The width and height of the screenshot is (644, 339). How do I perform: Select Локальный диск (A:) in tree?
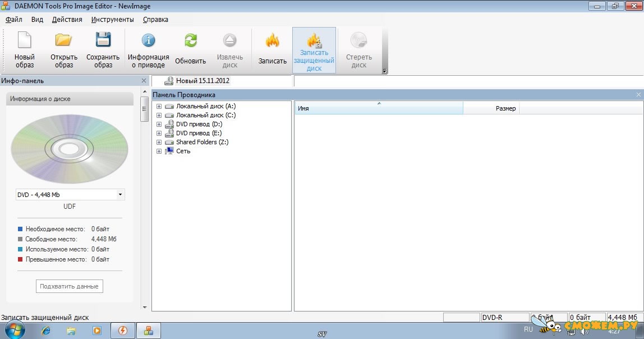point(206,107)
